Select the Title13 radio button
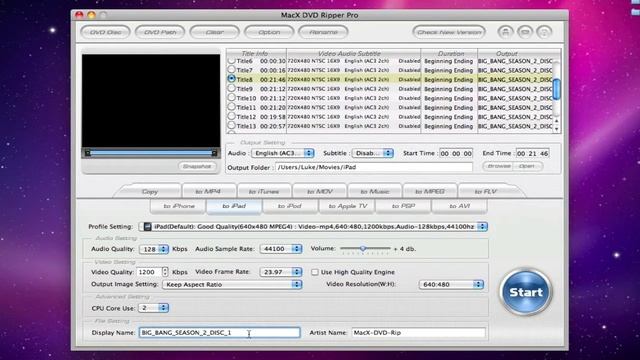The image size is (640, 360). click(x=231, y=126)
